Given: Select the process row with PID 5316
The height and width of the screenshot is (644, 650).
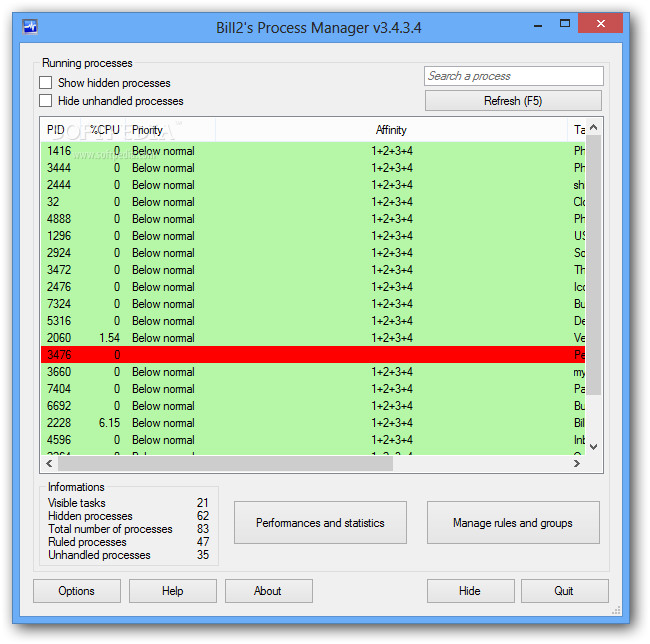Looking at the screenshot, I should 313,321.
